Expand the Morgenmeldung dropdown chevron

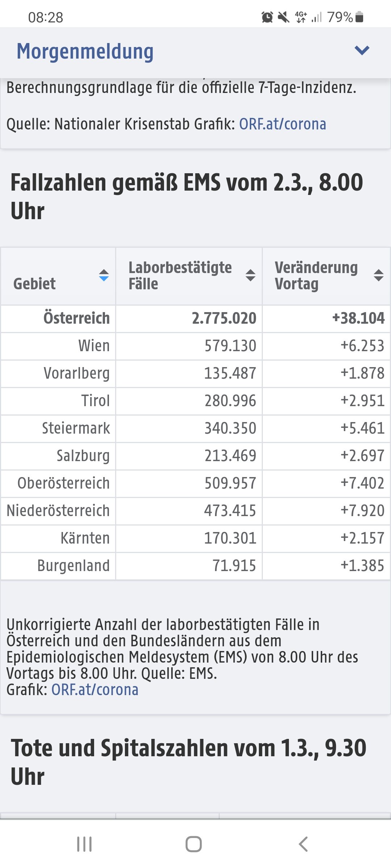coord(362,51)
